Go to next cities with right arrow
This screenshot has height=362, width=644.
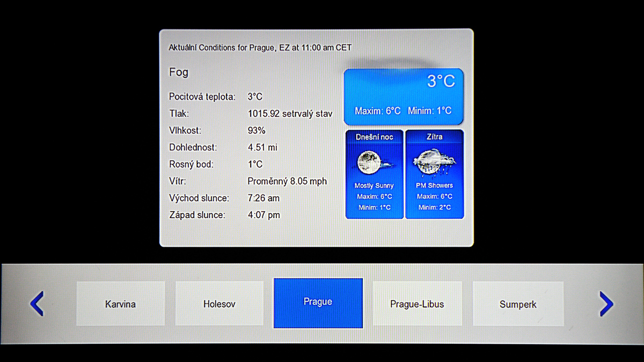pos(606,304)
